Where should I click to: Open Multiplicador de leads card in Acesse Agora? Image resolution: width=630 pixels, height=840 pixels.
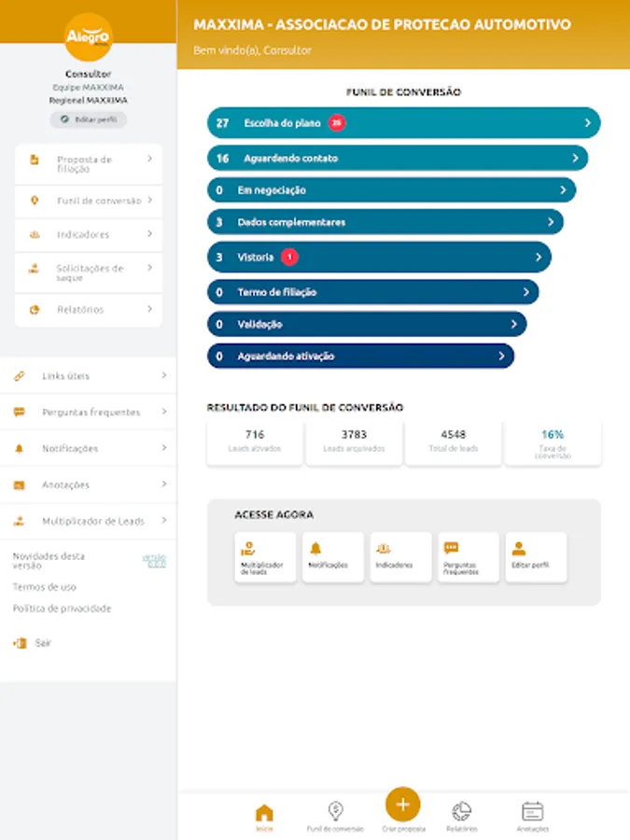pyautogui.click(x=265, y=557)
